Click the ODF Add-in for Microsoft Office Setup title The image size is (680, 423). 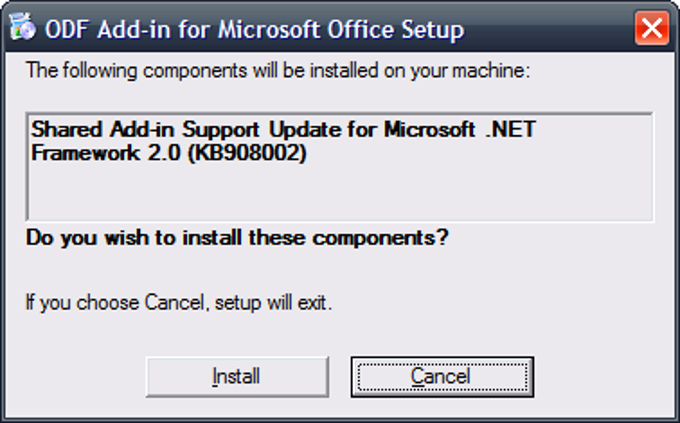[255, 30]
